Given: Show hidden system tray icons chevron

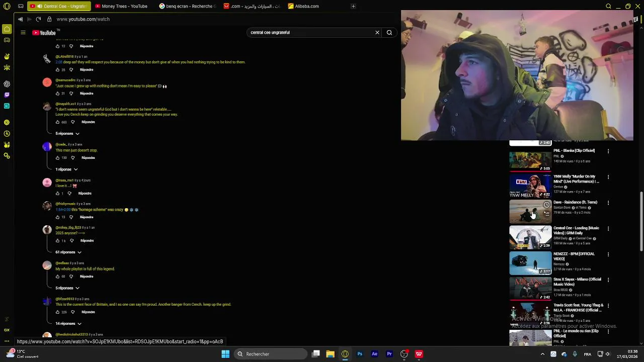Looking at the screenshot, I should [x=542, y=354].
